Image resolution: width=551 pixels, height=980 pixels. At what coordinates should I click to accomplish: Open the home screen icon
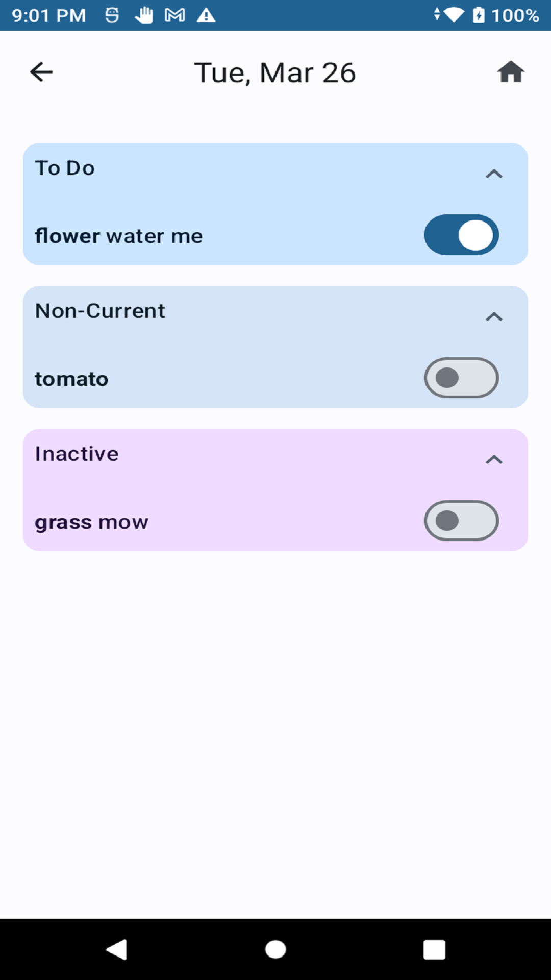[x=511, y=72]
